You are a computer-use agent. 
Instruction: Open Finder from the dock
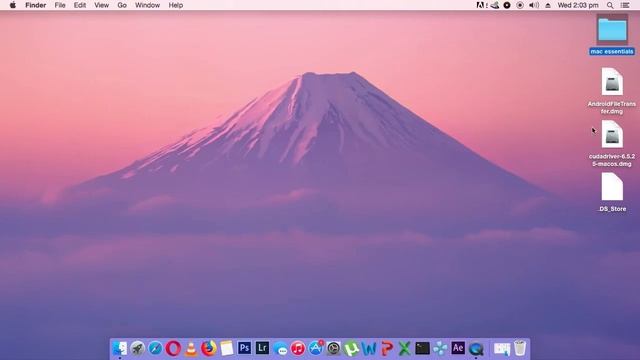(x=120, y=349)
